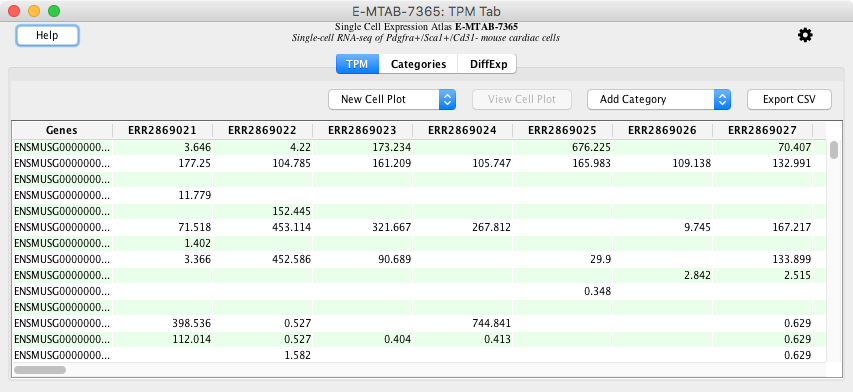Select cell with value 112.014
Viewport: 853px width, 392px height.
[x=162, y=339]
